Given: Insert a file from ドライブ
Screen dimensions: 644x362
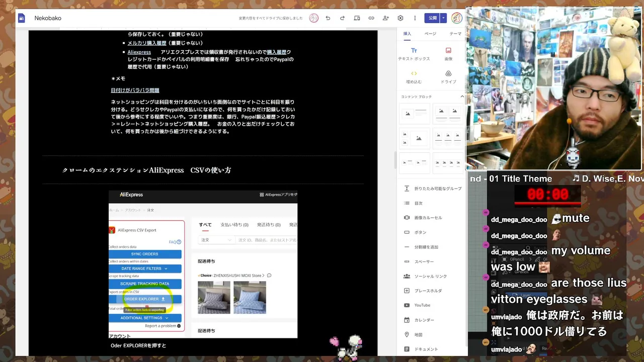Looking at the screenshot, I should [448, 77].
